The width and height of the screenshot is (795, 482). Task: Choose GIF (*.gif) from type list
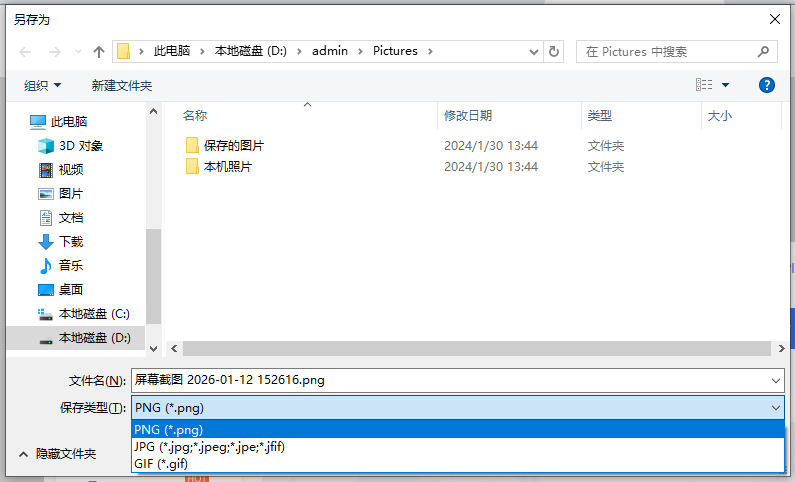tap(458, 463)
